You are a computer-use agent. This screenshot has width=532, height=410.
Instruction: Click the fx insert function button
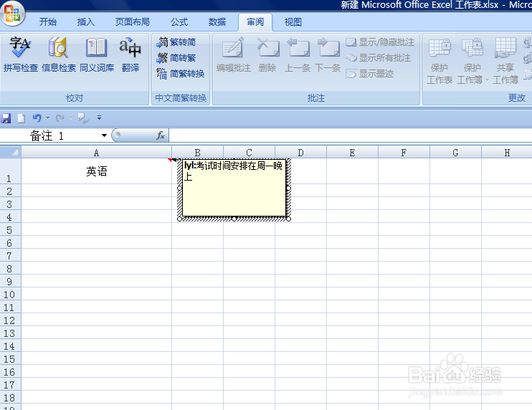161,135
